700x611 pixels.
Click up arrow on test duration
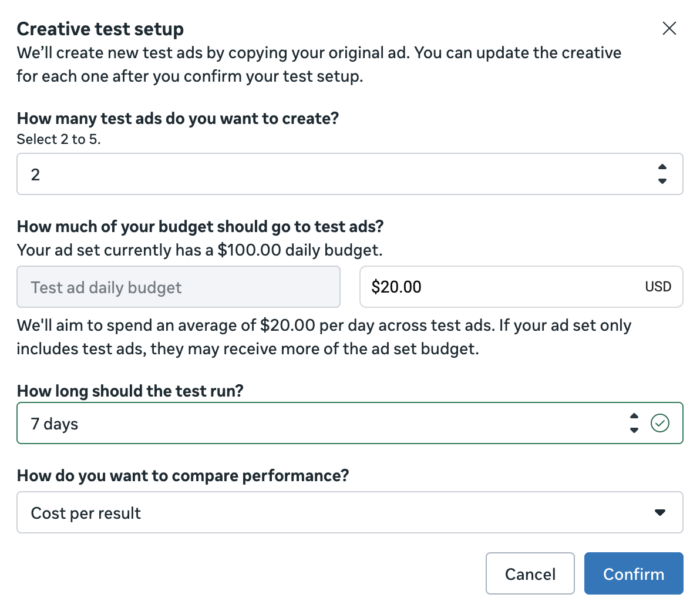point(634,416)
